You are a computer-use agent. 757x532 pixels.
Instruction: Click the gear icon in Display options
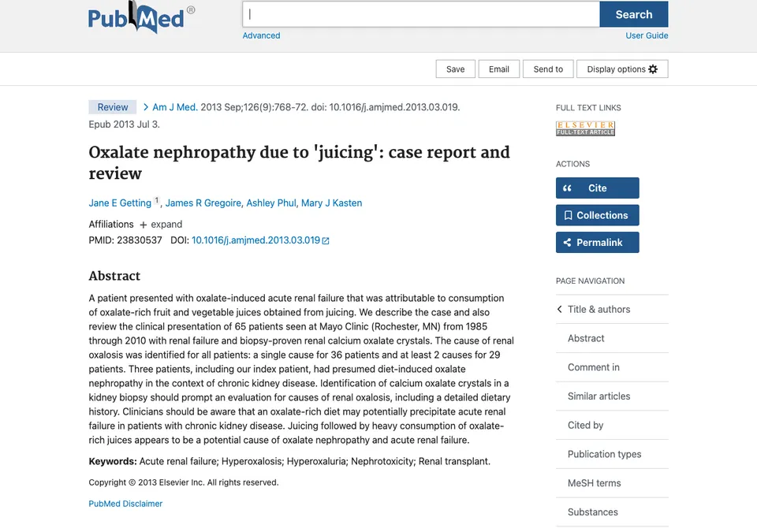pyautogui.click(x=653, y=69)
